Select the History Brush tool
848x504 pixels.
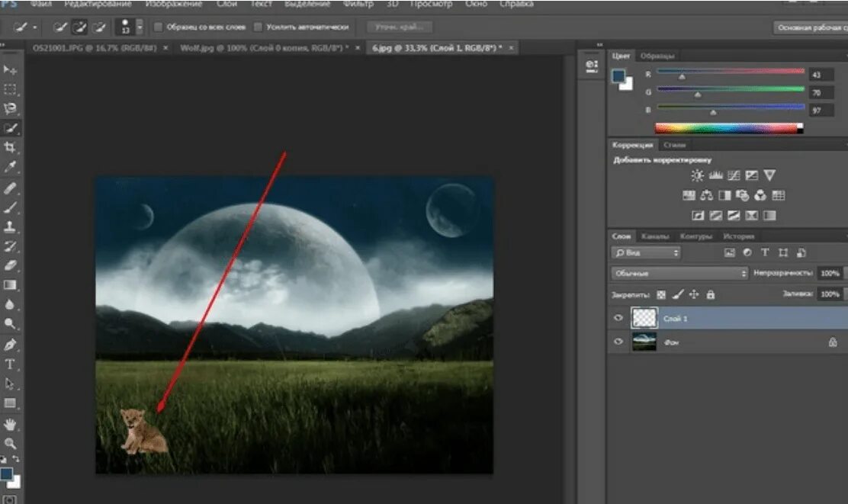click(10, 246)
